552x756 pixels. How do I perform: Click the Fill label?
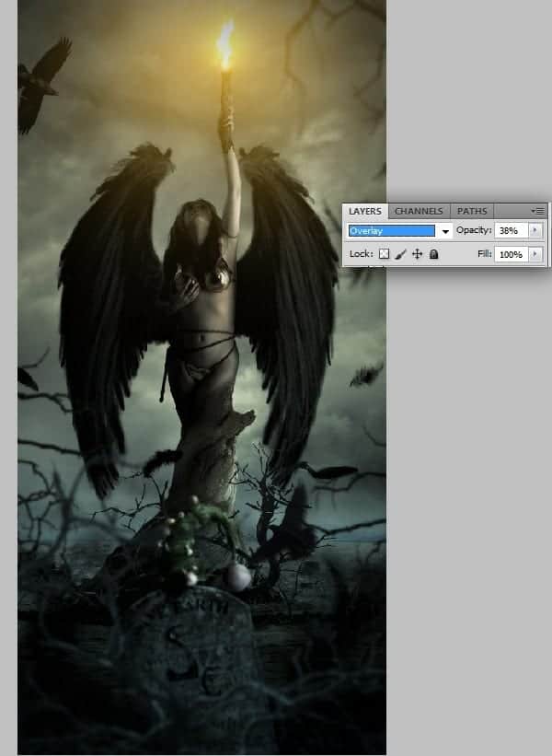click(485, 253)
